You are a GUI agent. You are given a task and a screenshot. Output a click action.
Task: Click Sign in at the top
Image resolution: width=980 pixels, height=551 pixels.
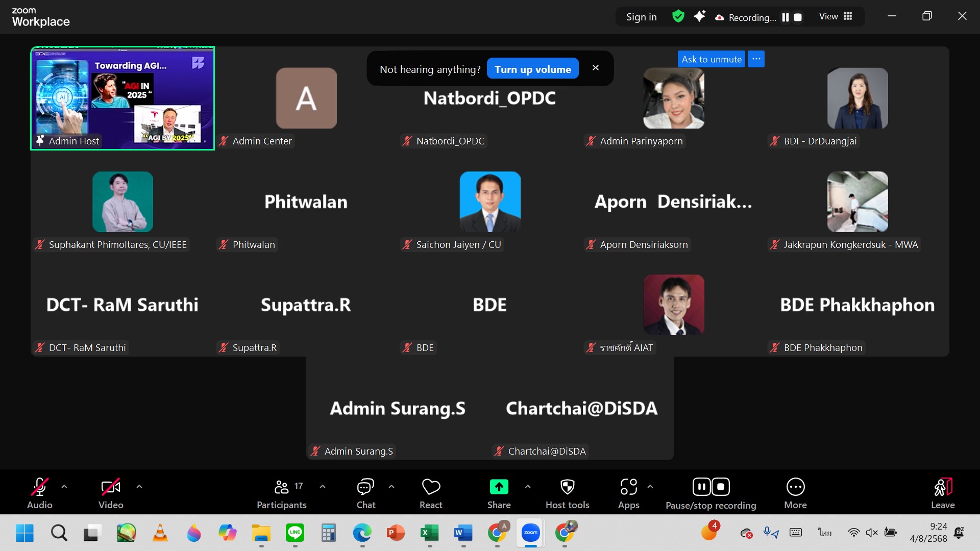point(641,17)
